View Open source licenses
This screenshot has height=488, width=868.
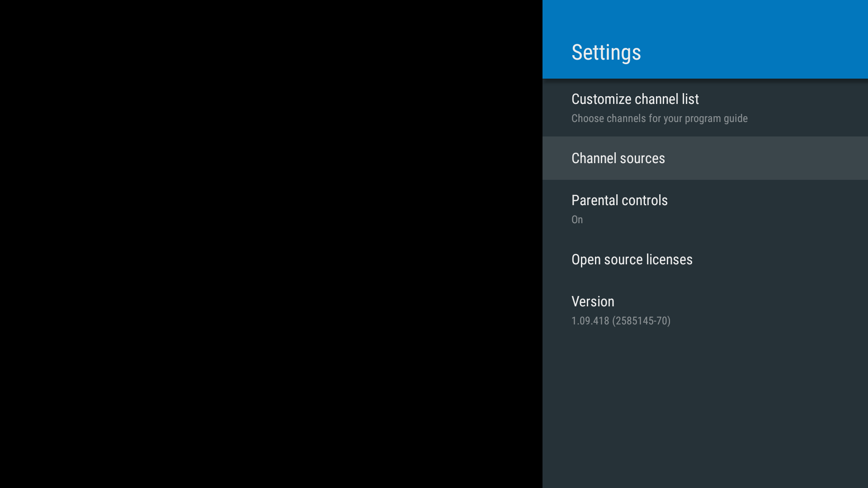[x=632, y=259]
